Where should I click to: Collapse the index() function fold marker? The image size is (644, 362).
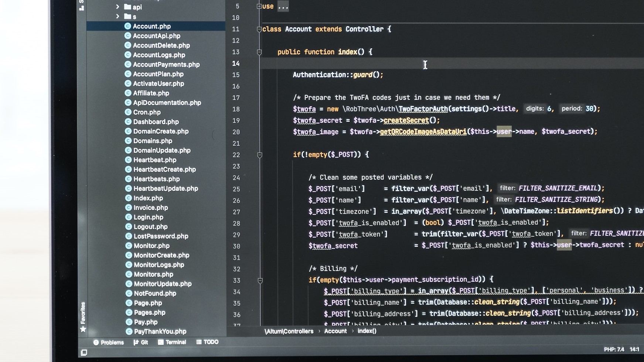coord(259,52)
